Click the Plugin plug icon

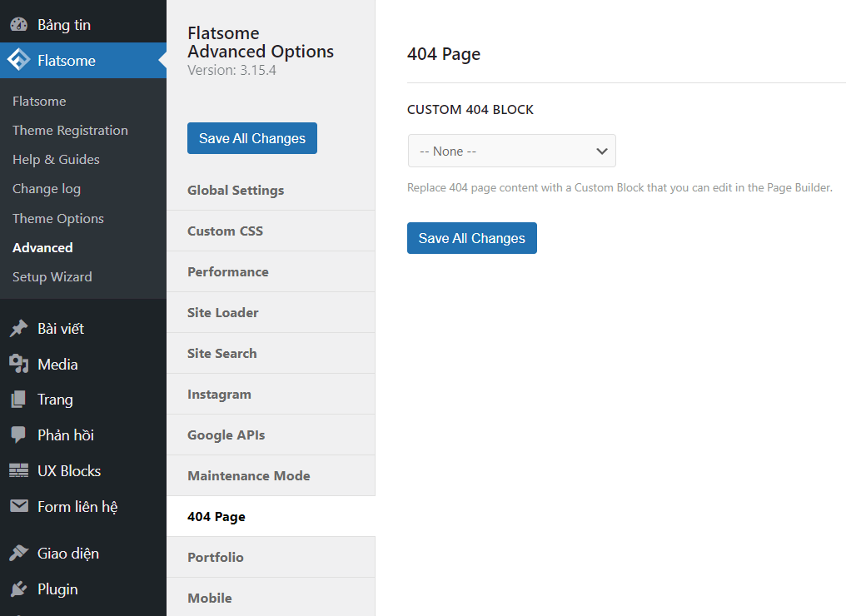coord(19,589)
